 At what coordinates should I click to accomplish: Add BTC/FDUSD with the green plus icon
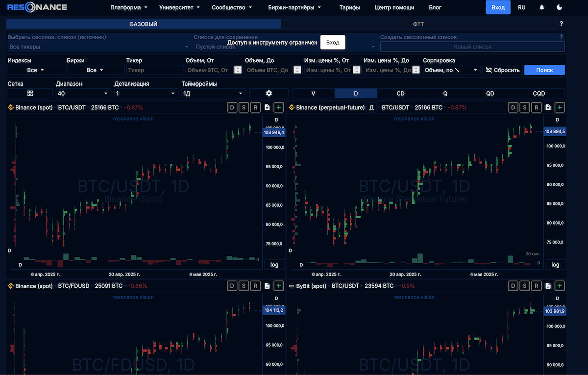(x=279, y=286)
